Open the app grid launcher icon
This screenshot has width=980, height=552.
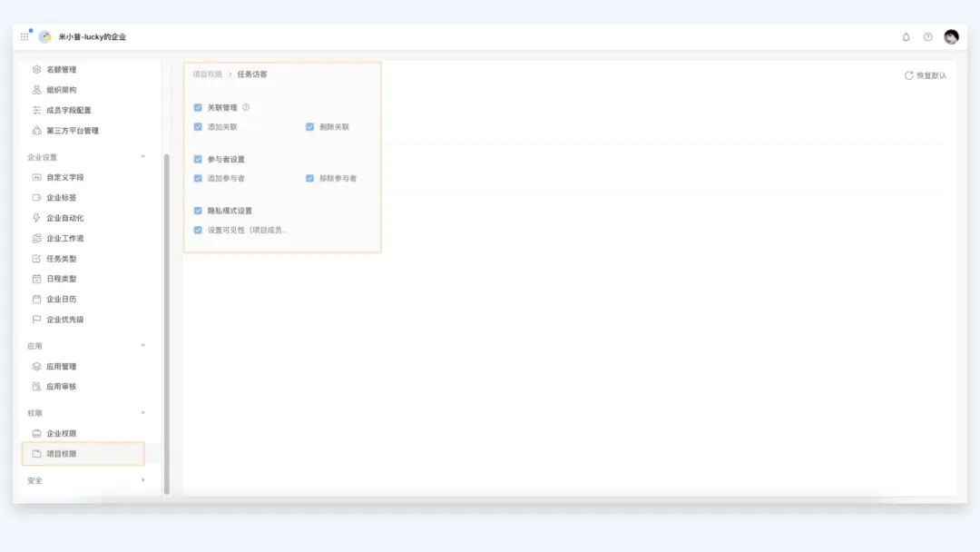point(24,37)
